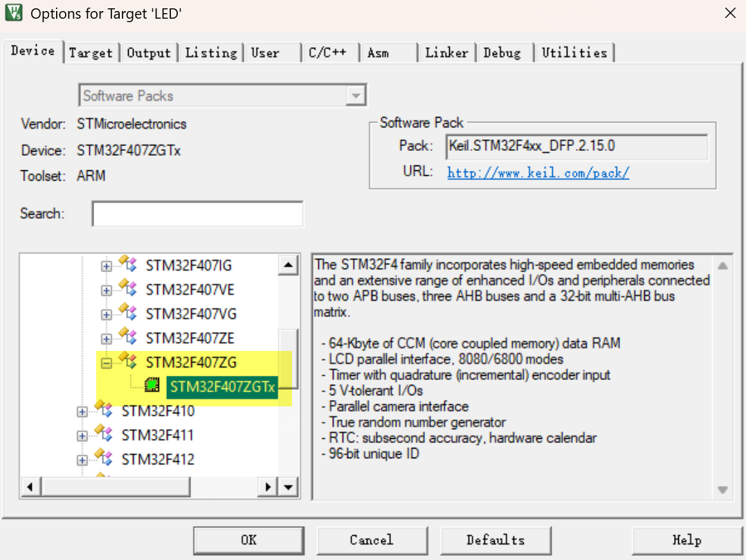Screen dimensions: 746x560
Task: Click the device tree scroll down arrow
Action: click(x=289, y=487)
